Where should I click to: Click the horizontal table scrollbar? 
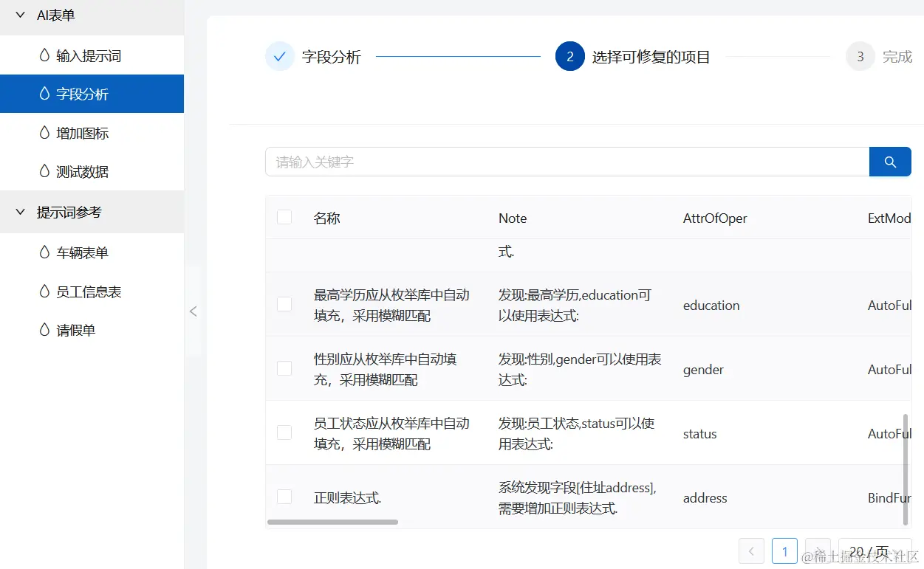click(332, 522)
